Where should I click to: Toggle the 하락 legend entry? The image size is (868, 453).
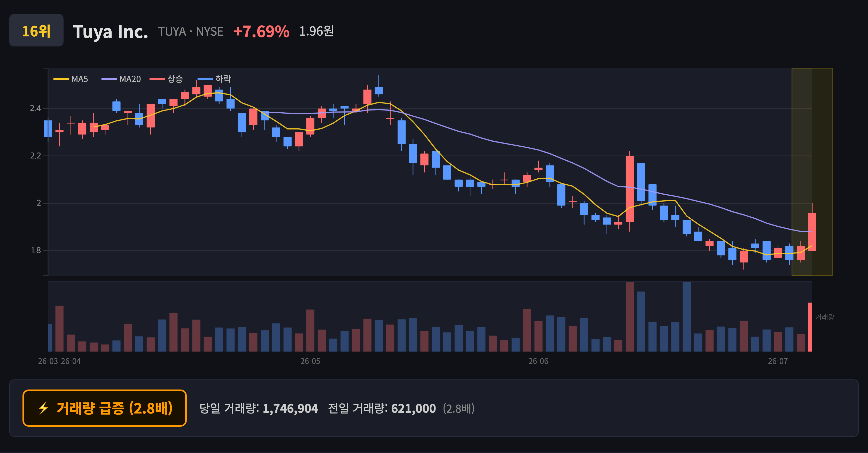coord(214,79)
